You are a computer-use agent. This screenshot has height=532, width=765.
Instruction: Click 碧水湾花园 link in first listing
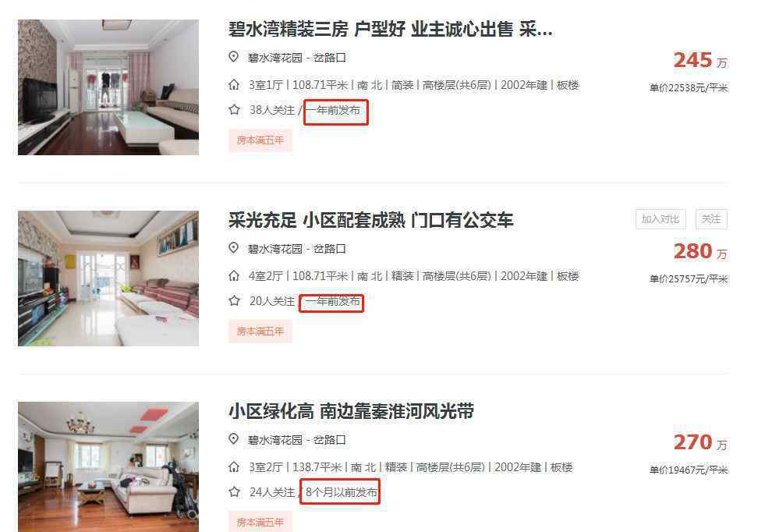[x=275, y=58]
